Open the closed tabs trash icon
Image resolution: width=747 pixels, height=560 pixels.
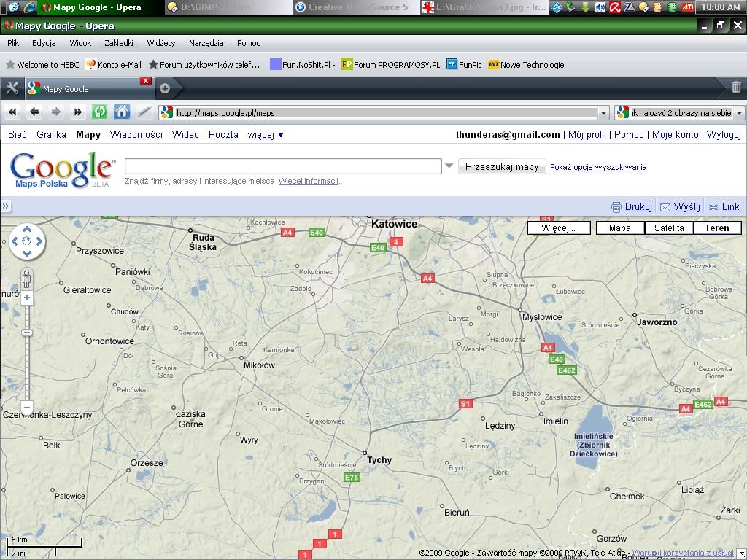(x=736, y=87)
